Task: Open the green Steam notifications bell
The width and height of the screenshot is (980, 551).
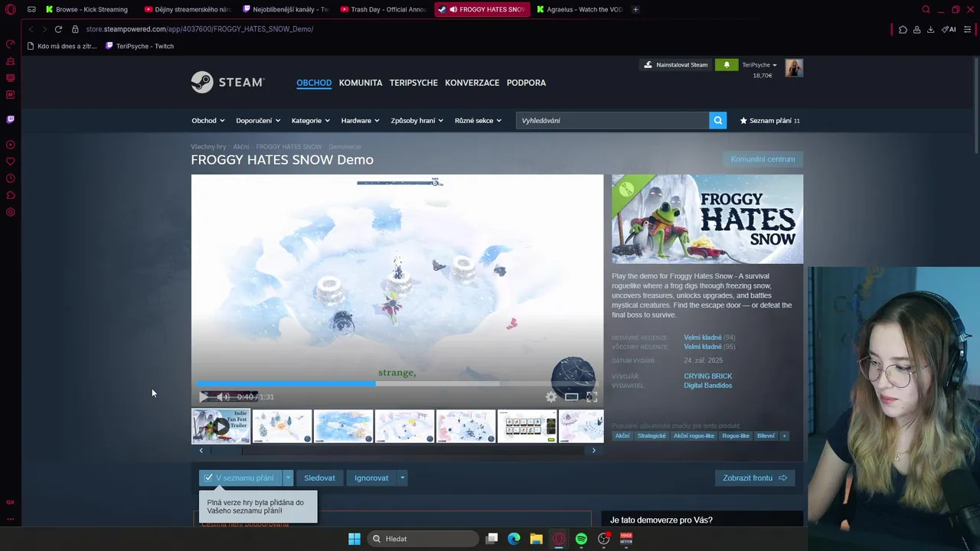Action: click(726, 65)
